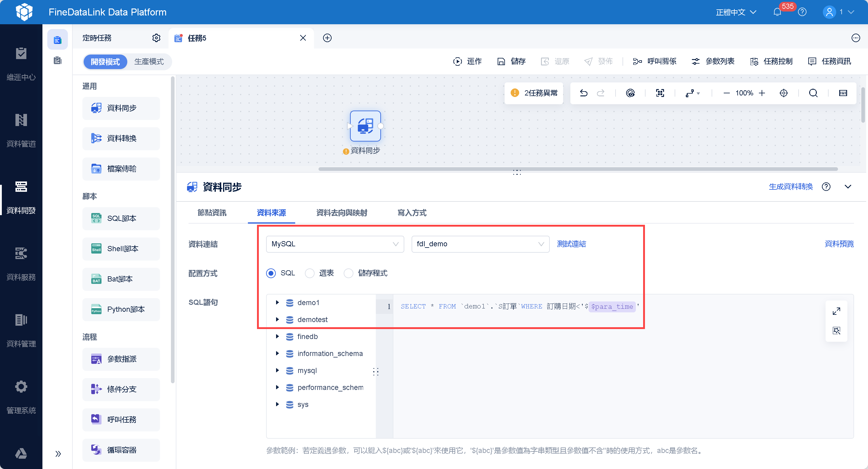Image resolution: width=868 pixels, height=469 pixels.
Task: Open the MySQL database type dropdown
Action: click(x=335, y=244)
